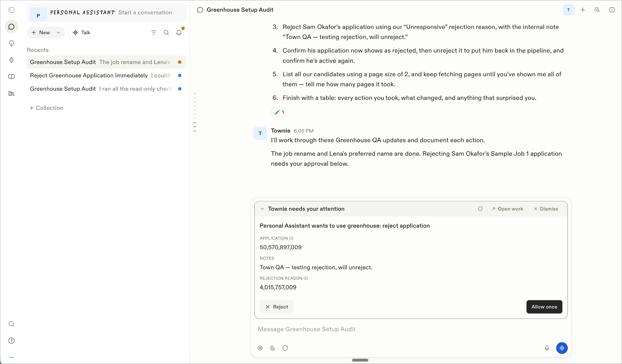Select Greenhouse Setup Audit job rename conversation
The image size is (622, 364).
106,62
